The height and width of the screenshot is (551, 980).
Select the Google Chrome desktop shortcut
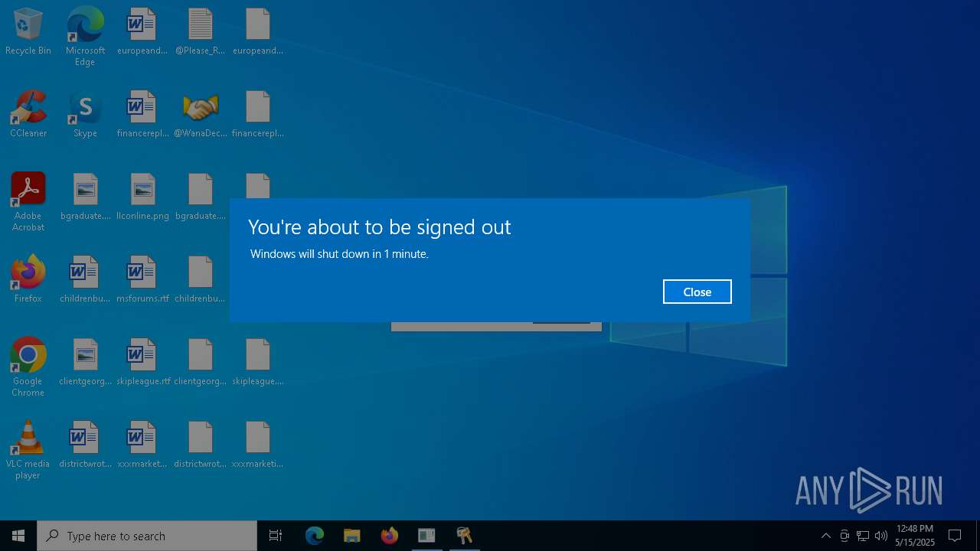coord(28,367)
